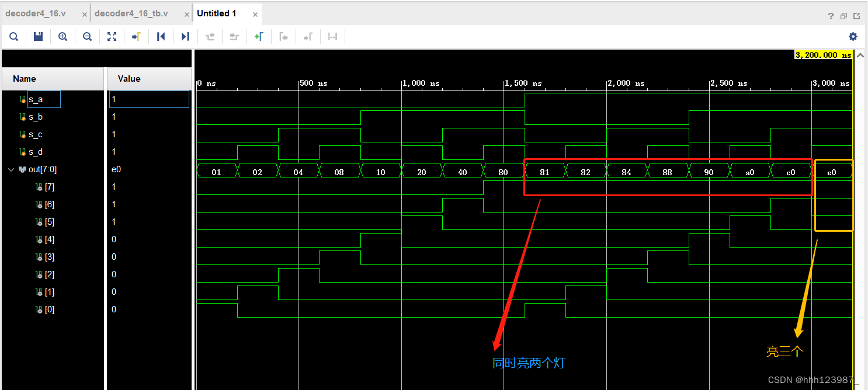Image resolution: width=868 pixels, height=390 pixels.
Task: Click the Value column header
Action: coord(149,79)
